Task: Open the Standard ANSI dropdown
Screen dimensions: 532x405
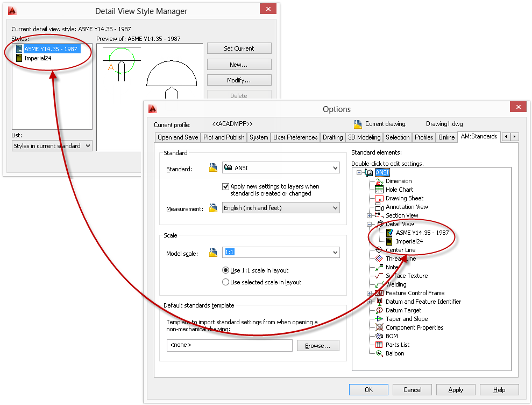Action: (x=281, y=168)
